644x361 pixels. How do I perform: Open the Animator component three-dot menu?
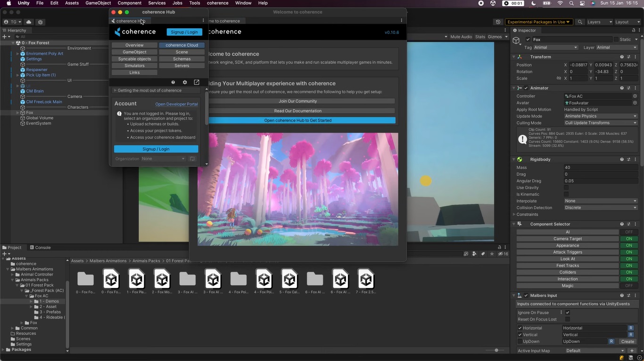pos(636,88)
